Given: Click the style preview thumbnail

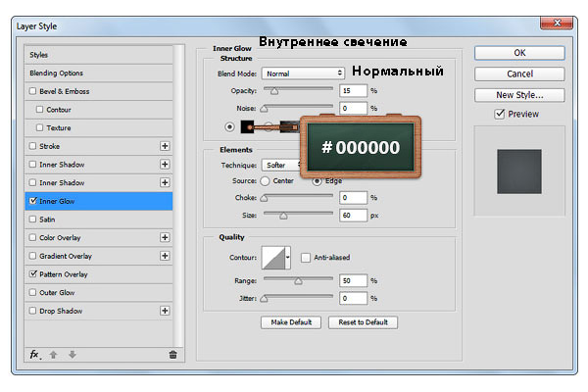Looking at the screenshot, I should [x=519, y=171].
